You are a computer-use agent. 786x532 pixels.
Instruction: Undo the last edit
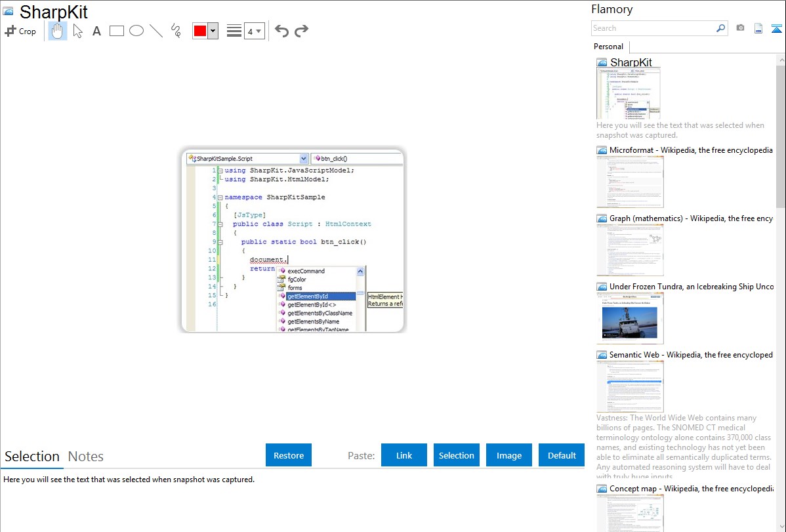(x=281, y=31)
